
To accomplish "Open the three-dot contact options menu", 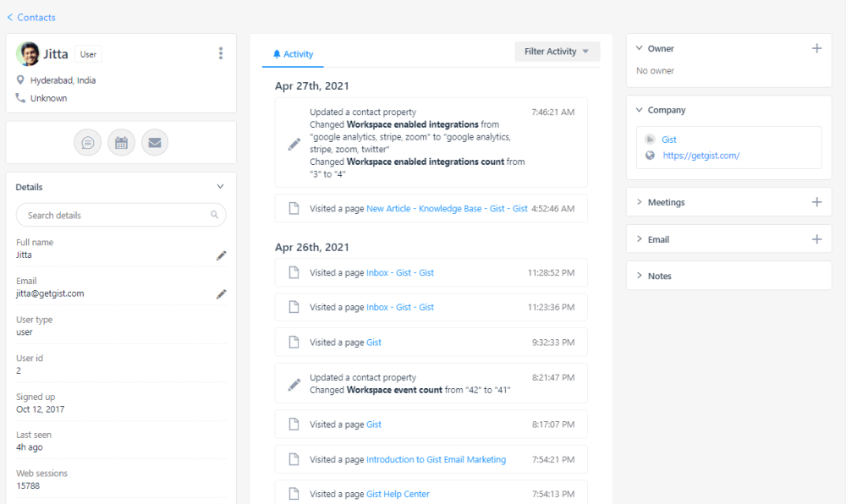I will click(x=221, y=52).
